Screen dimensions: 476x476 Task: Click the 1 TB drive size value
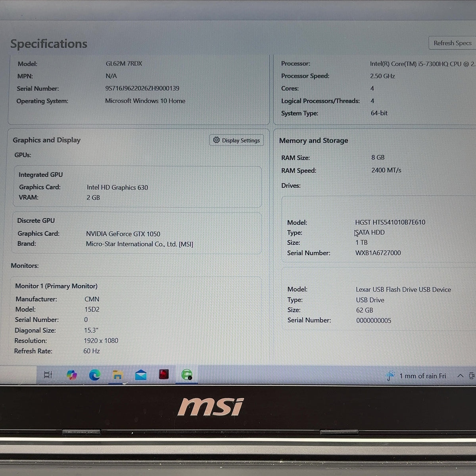pos(361,242)
